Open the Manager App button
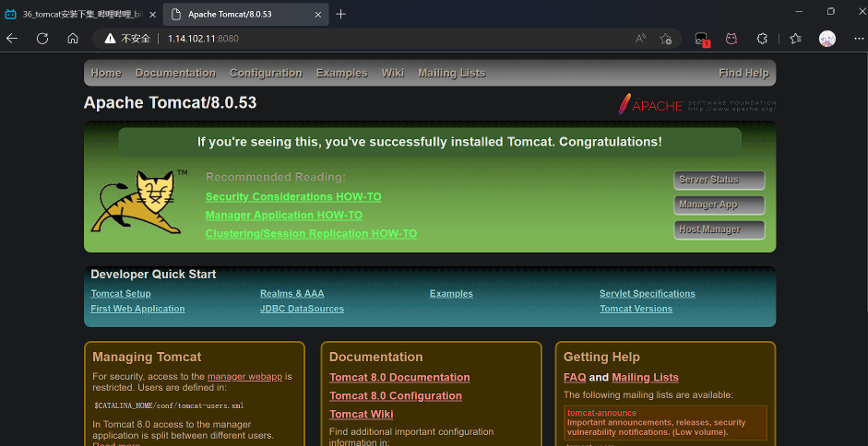This screenshot has width=868, height=446. point(719,205)
